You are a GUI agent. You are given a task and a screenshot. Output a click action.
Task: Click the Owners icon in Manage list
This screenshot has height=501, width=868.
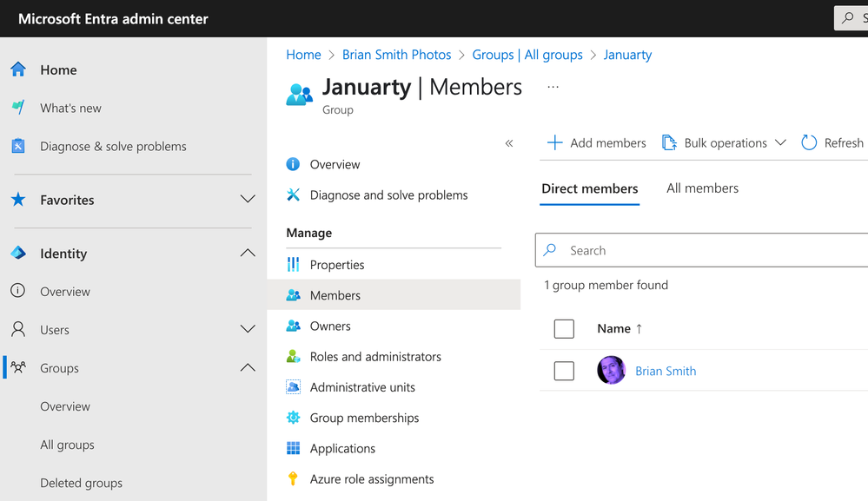tap(293, 326)
